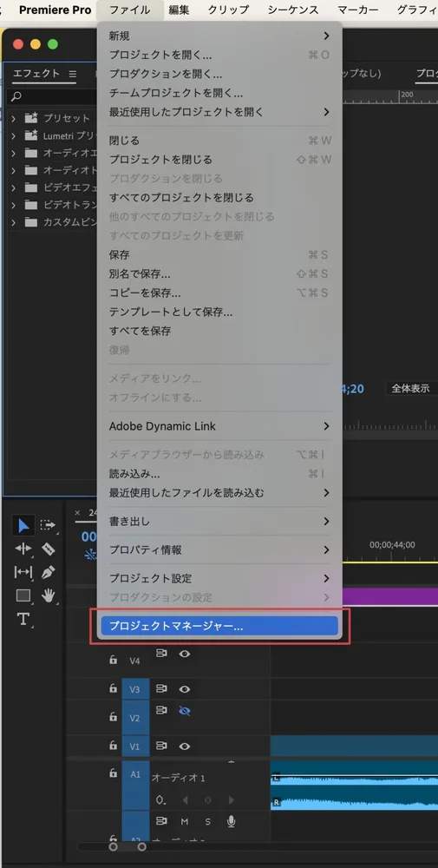Open the 全体表示 zoom level dropdown
Screen dimensions: 438x868
[411, 389]
